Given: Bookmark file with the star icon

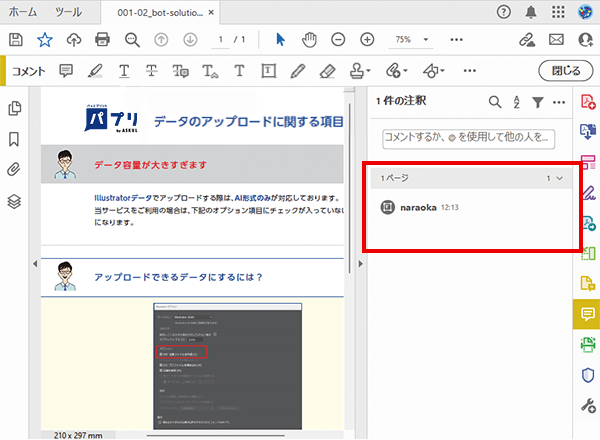Looking at the screenshot, I should click(x=45, y=39).
